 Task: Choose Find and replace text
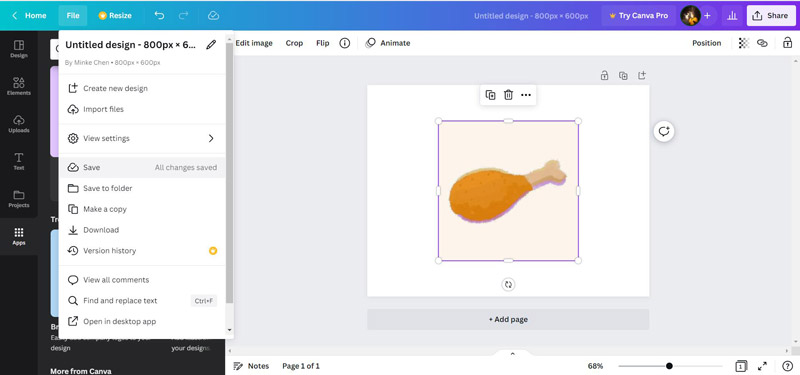[x=142, y=301]
